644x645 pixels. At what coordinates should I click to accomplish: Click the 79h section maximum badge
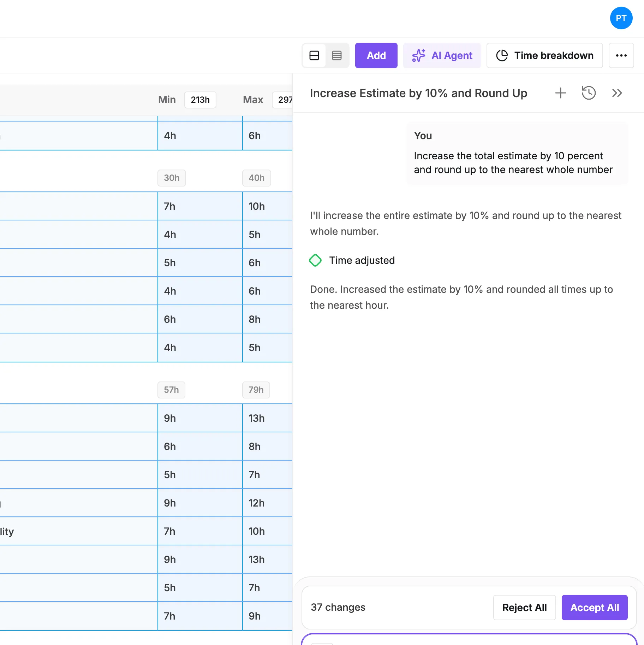pos(256,390)
